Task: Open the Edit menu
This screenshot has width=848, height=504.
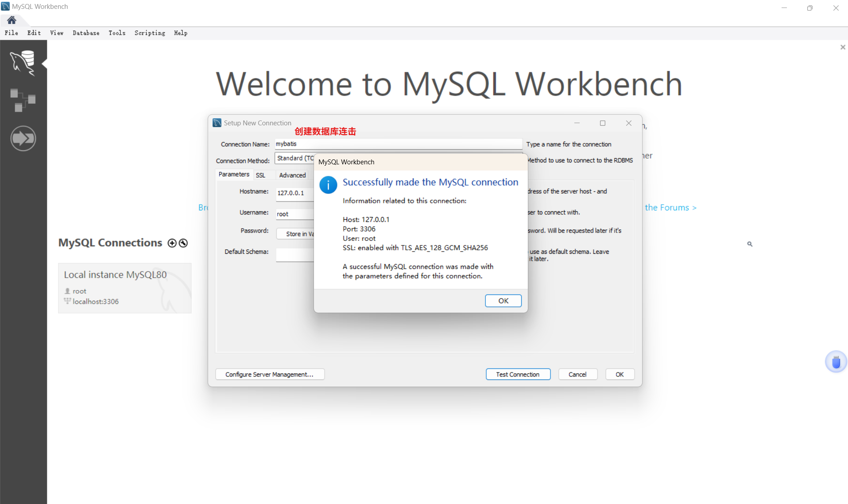Action: click(34, 33)
